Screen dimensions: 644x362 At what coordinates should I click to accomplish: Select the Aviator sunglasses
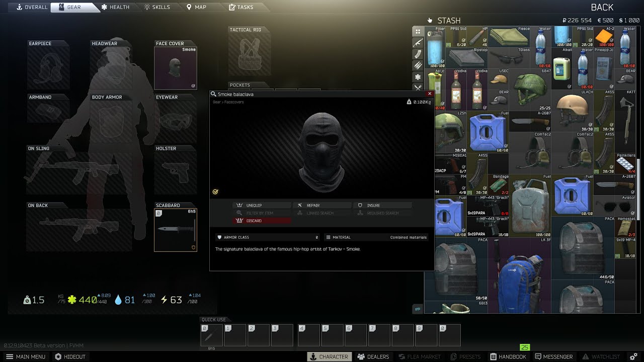[615, 206]
